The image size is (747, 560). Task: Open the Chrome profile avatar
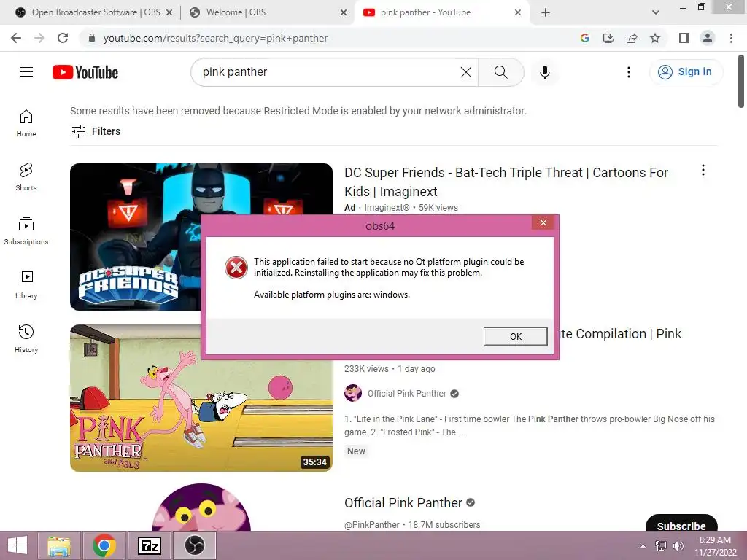coord(708,38)
